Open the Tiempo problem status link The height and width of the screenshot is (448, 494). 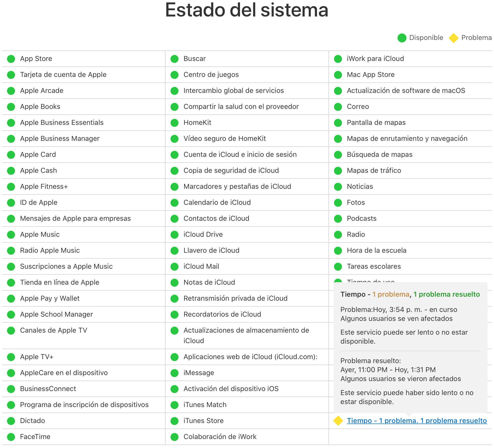pyautogui.click(x=416, y=421)
